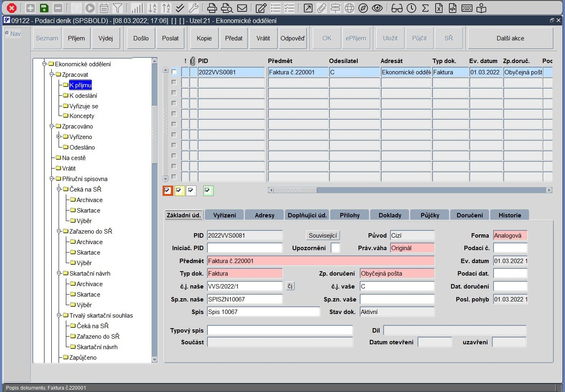Click the printer icon in toolbar
The height and width of the screenshot is (392, 565).
[x=212, y=8]
